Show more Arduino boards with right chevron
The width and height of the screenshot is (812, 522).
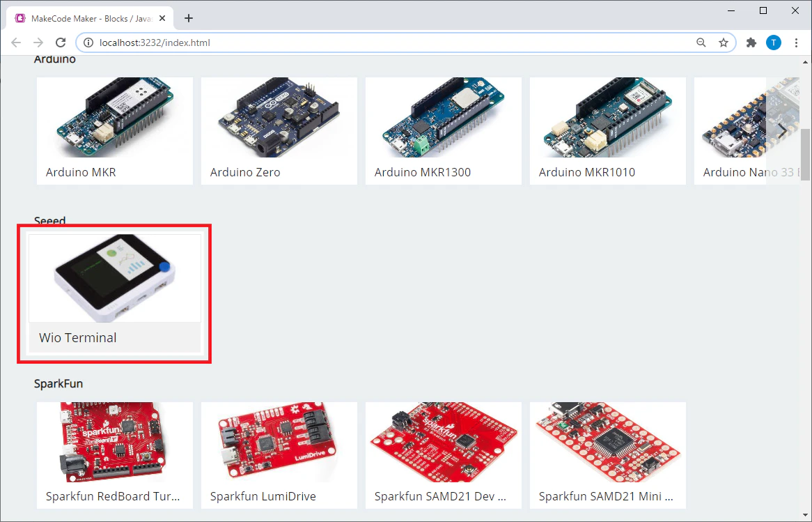783,131
